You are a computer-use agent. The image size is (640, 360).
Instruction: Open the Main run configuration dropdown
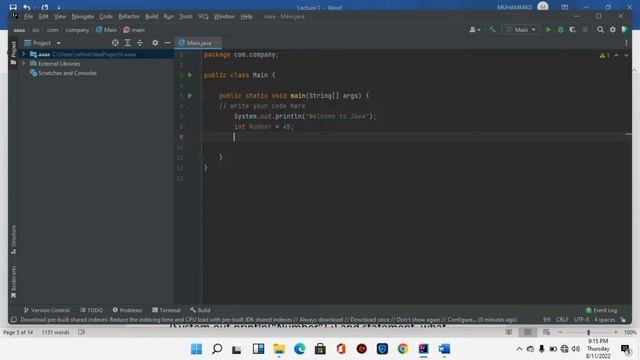[x=521, y=30]
